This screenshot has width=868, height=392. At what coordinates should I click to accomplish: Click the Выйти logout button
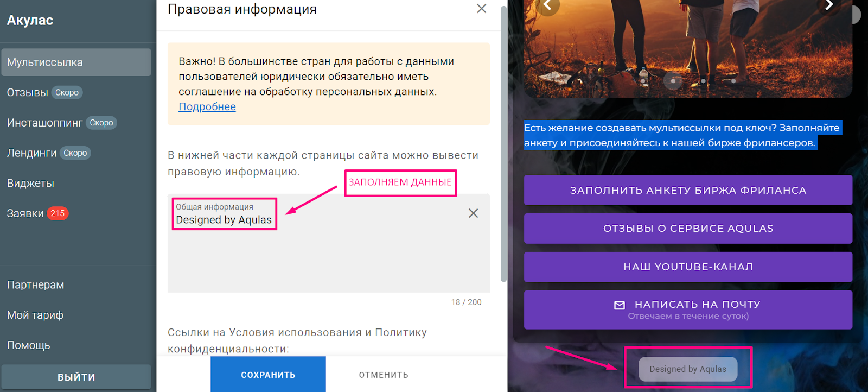coord(76,377)
